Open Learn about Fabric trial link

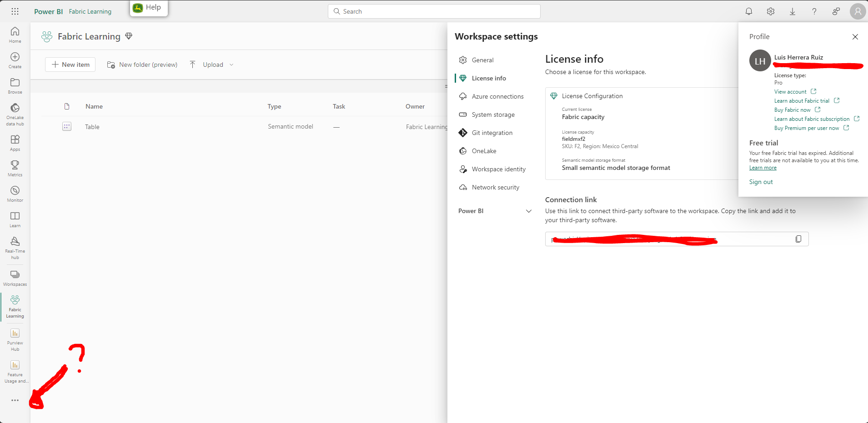[807, 101]
